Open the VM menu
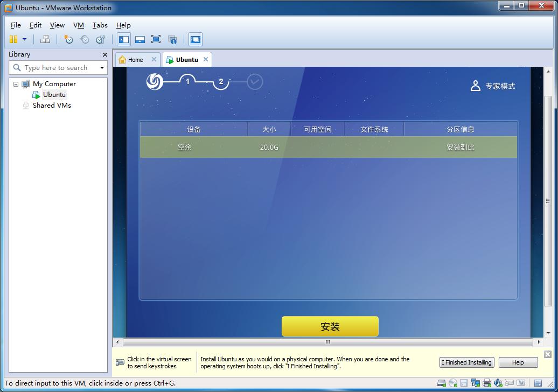Image resolution: width=558 pixels, height=392 pixels. (x=78, y=25)
